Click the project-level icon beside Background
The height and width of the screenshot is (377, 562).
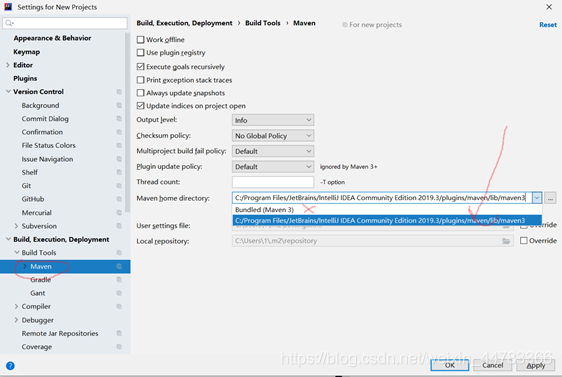pyautogui.click(x=119, y=105)
